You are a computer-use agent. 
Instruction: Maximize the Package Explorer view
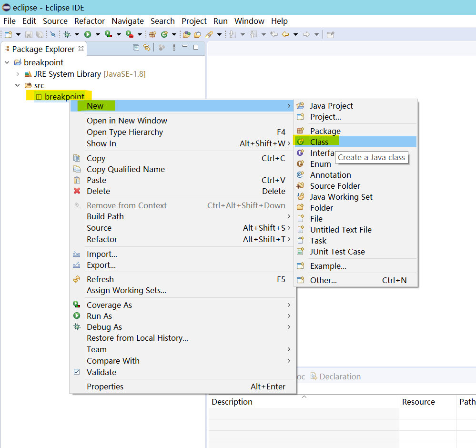pyautogui.click(x=196, y=47)
